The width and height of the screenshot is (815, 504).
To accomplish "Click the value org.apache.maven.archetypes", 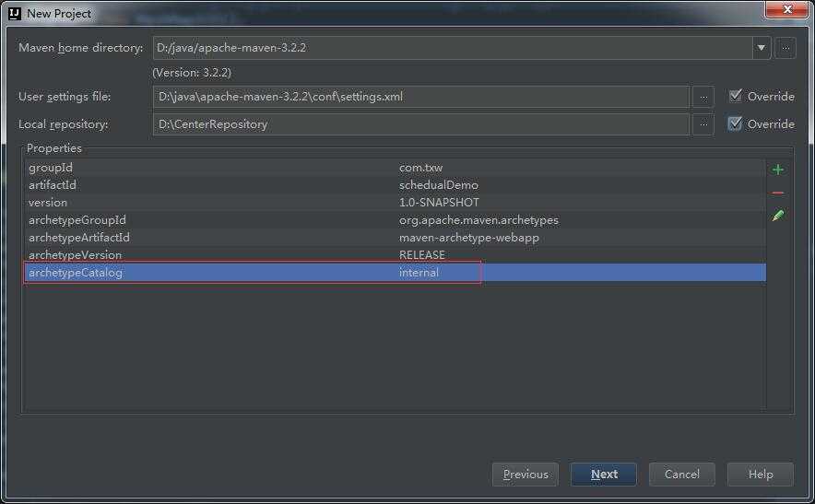I will click(478, 220).
